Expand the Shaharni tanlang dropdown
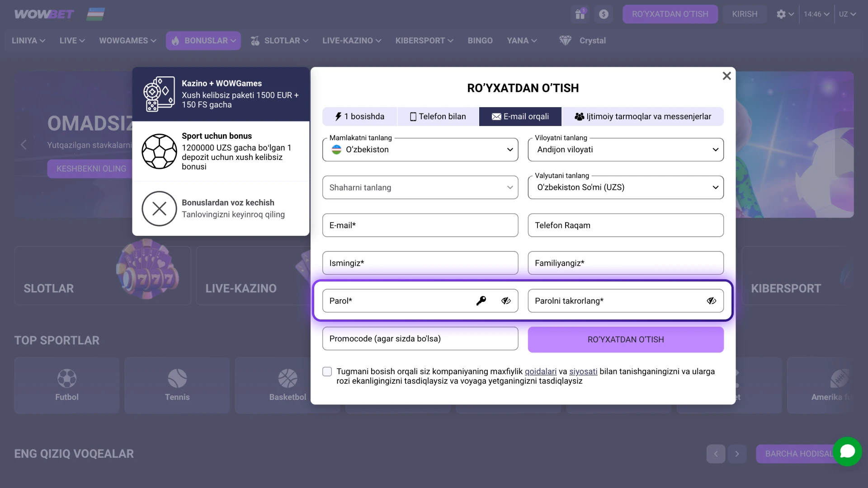Image resolution: width=868 pixels, height=488 pixels. (420, 188)
